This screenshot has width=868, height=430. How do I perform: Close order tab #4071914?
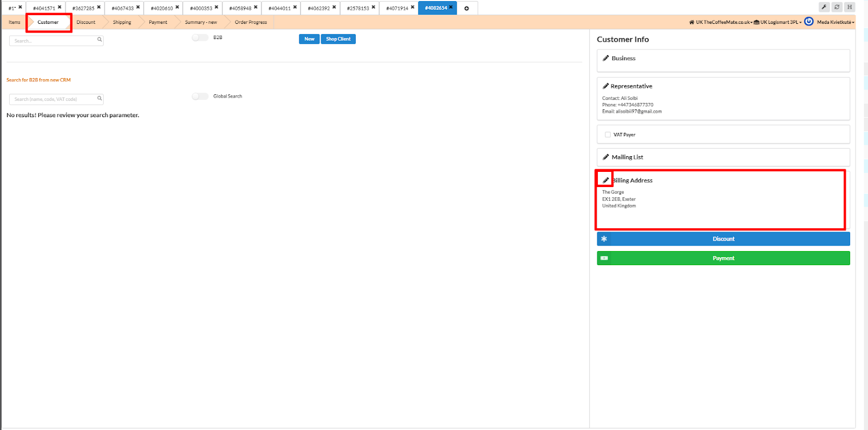pos(412,7)
